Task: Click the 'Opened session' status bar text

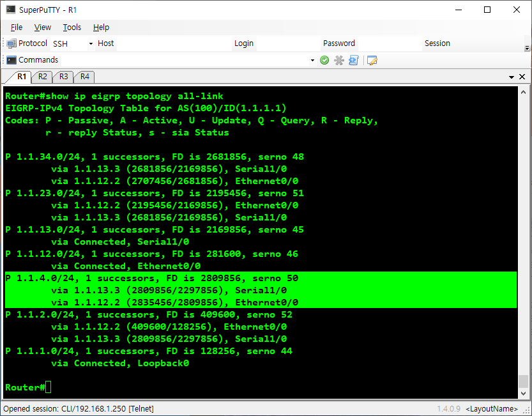Action: point(79,408)
